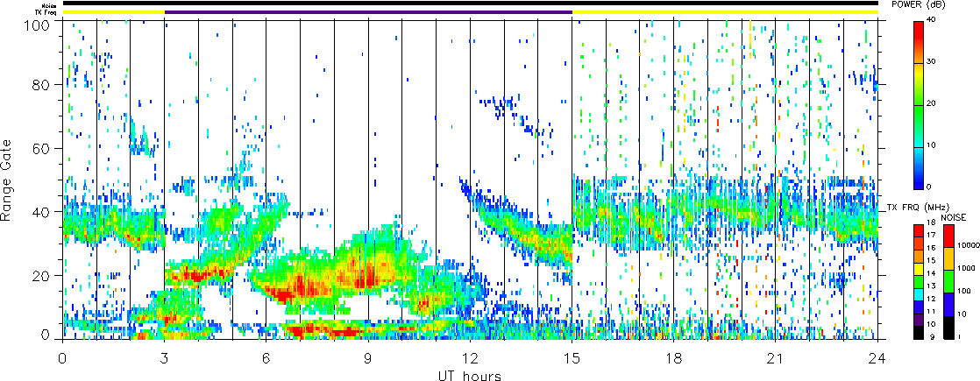Click the x-axis tick label 12
Image resolution: width=980 pixels, height=381 pixels.
470,358
